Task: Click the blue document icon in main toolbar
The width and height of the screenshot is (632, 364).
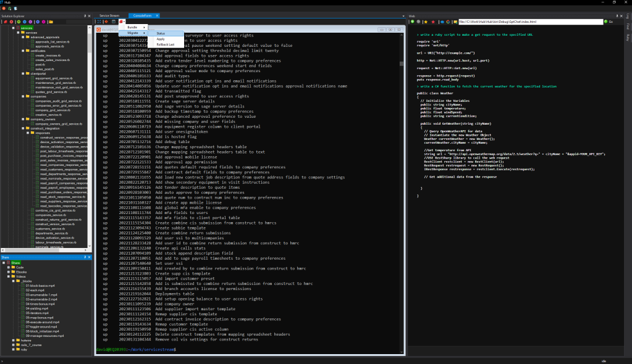Action: [x=15, y=9]
